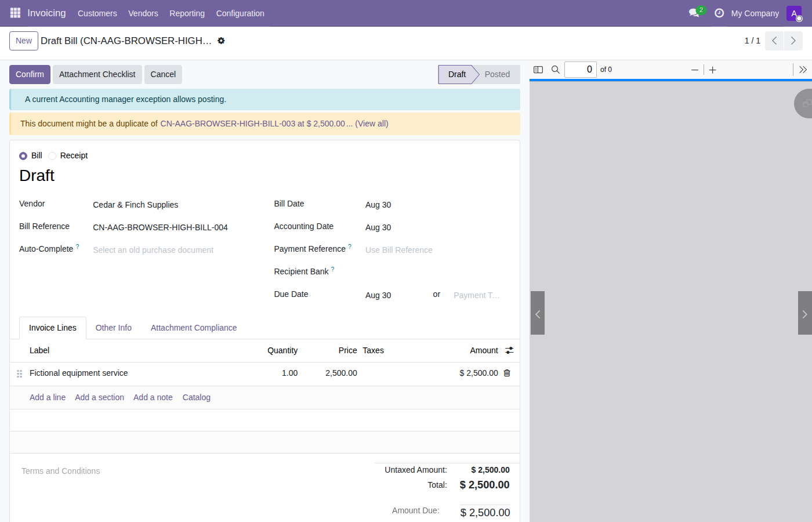The width and height of the screenshot is (812, 522).
Task: Toggle the PDF viewer sidebar icon
Action: [x=538, y=70]
